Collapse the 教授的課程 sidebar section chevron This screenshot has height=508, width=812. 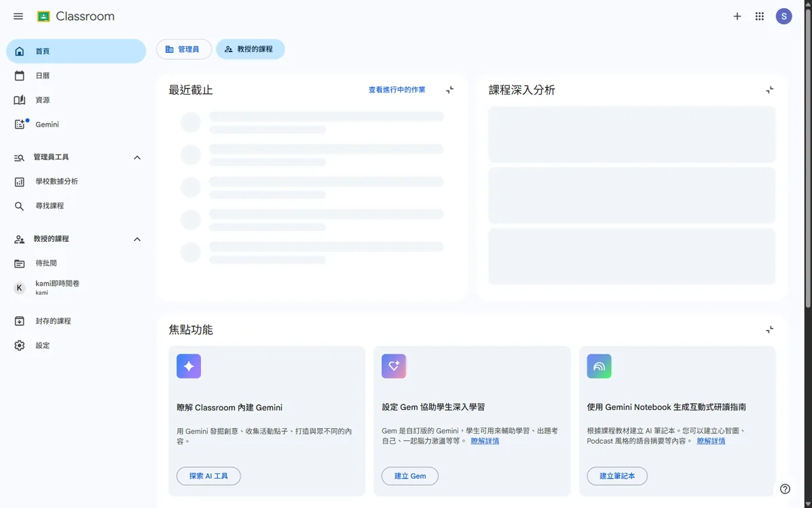pos(137,239)
